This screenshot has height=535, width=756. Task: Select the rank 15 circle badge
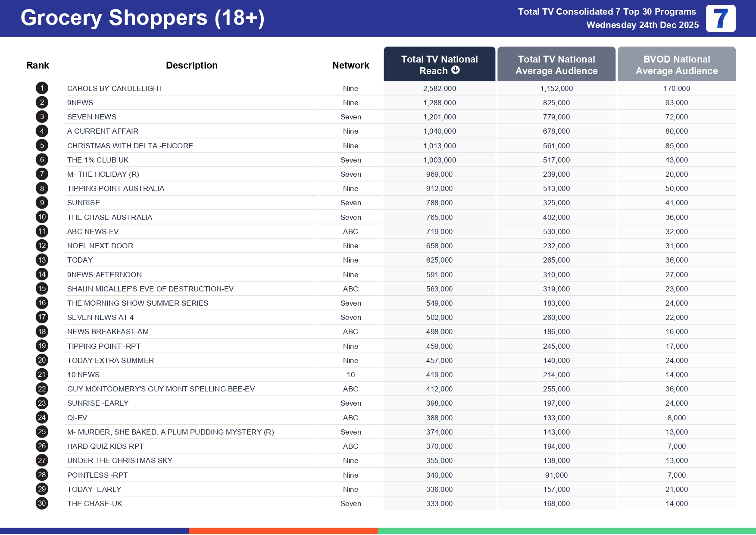(x=42, y=289)
